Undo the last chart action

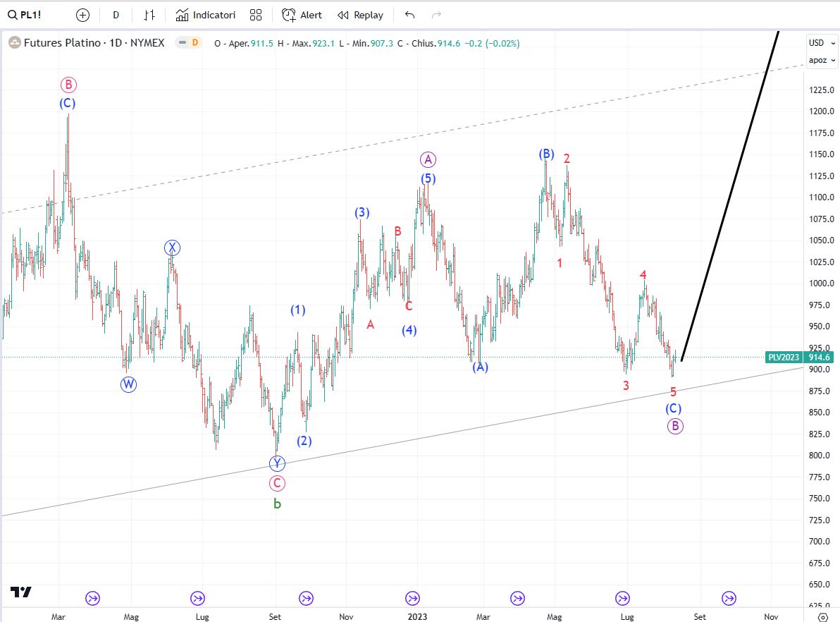point(410,15)
